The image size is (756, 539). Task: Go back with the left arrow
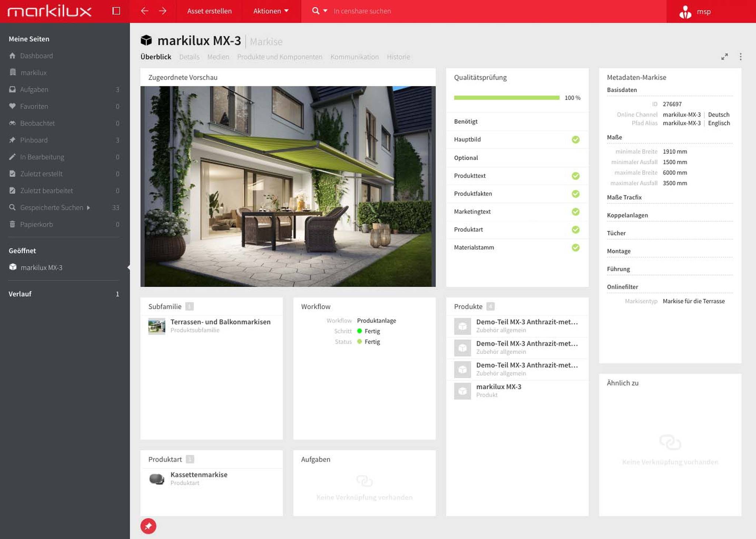coord(145,11)
